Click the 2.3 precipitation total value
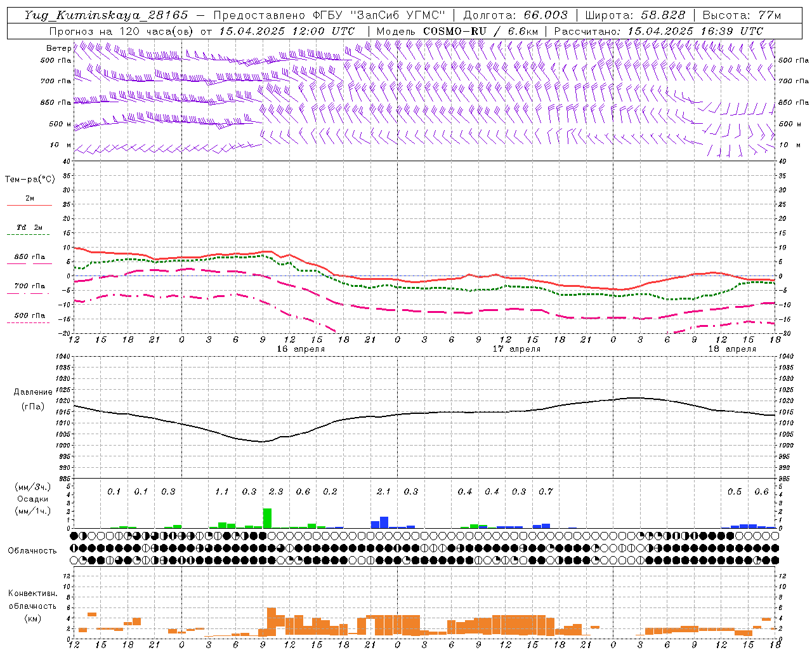The height and width of the screenshot is (650, 812). [276, 492]
